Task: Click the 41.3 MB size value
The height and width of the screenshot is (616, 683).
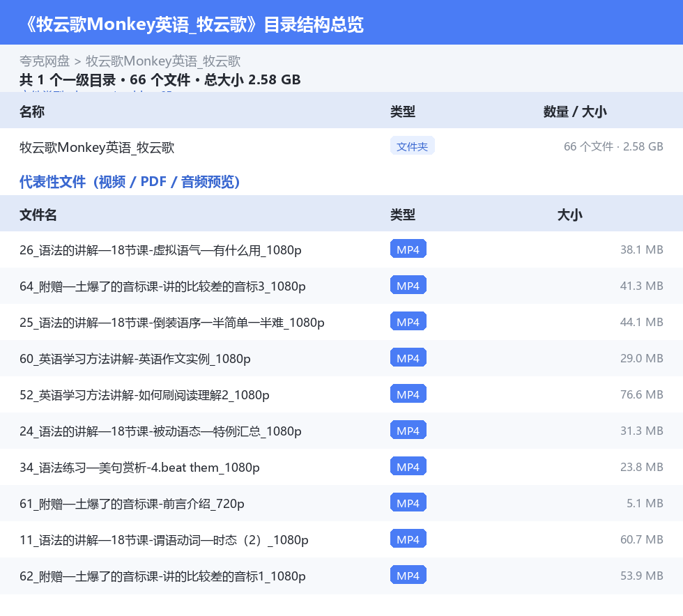Action: point(642,286)
